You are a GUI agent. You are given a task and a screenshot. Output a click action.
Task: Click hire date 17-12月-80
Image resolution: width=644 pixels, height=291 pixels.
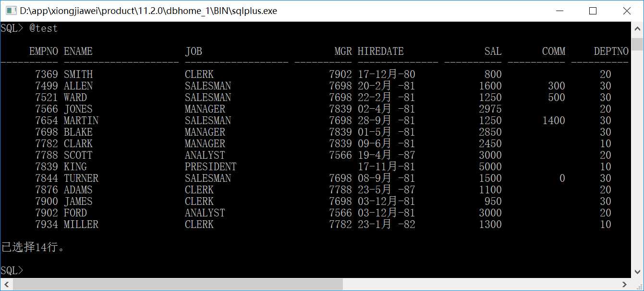(387, 75)
